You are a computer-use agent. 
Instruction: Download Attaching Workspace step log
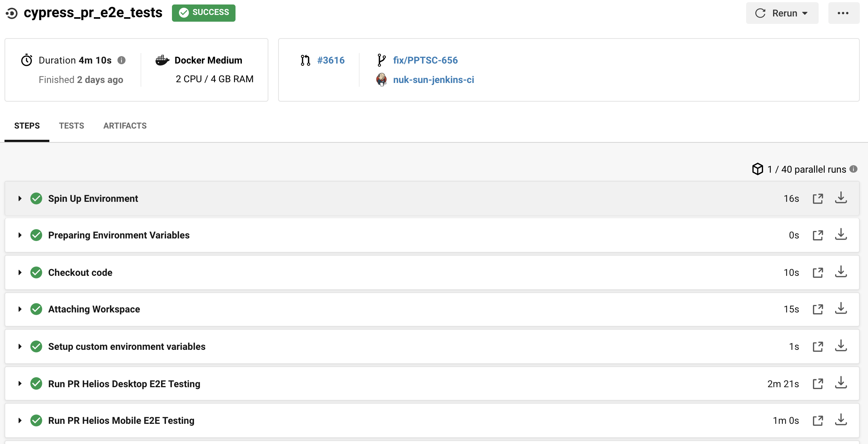[841, 309]
